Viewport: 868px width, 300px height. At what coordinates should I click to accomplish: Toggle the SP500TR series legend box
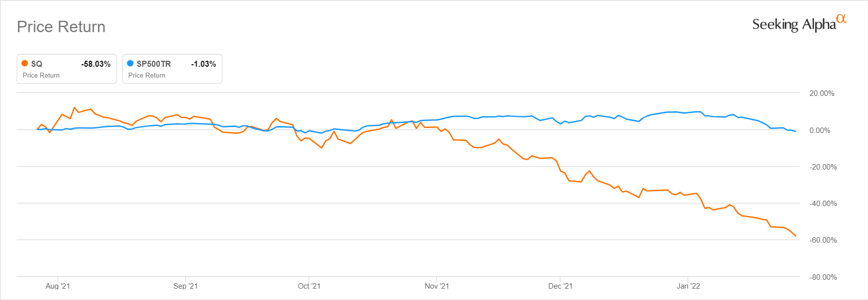(172, 69)
